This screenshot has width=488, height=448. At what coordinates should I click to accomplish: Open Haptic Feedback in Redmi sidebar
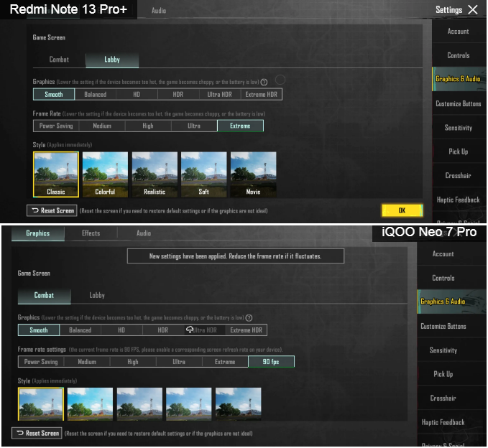pyautogui.click(x=459, y=200)
